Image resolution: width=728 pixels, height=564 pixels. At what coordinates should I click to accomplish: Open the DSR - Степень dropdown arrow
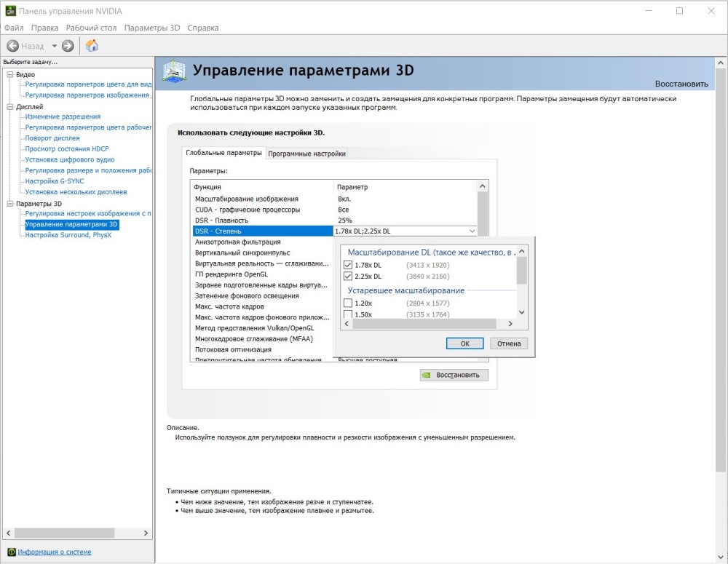coord(472,231)
